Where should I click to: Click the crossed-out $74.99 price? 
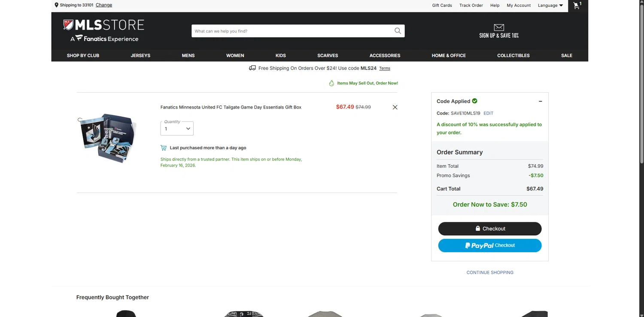tap(363, 107)
